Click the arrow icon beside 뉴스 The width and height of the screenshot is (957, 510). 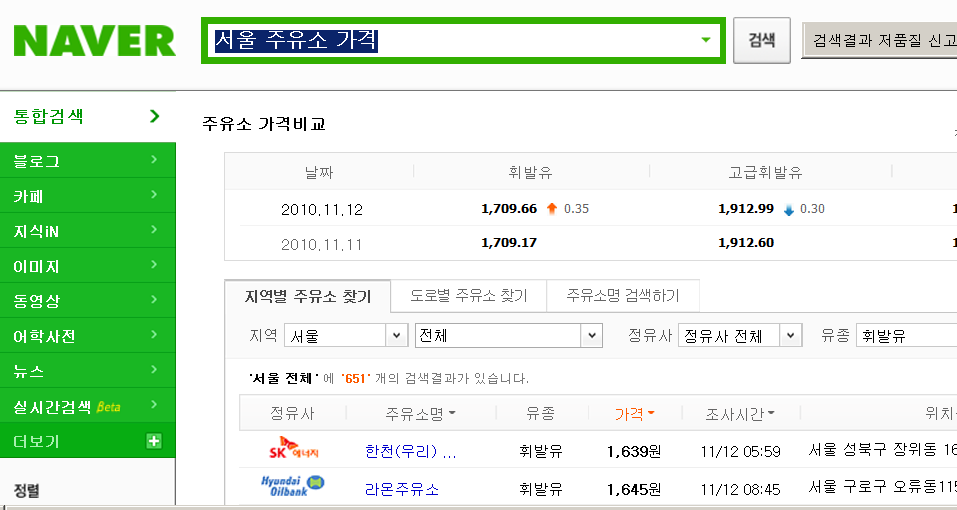click(x=154, y=369)
